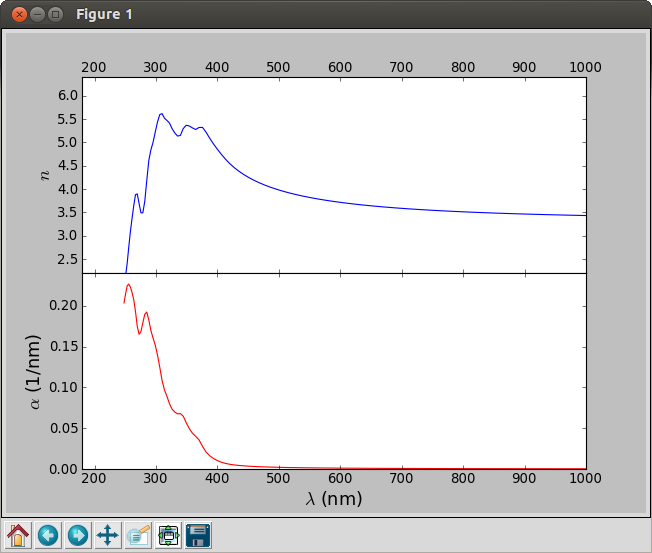Select the zoom to rectangle tool
The image size is (652, 553).
(138, 535)
